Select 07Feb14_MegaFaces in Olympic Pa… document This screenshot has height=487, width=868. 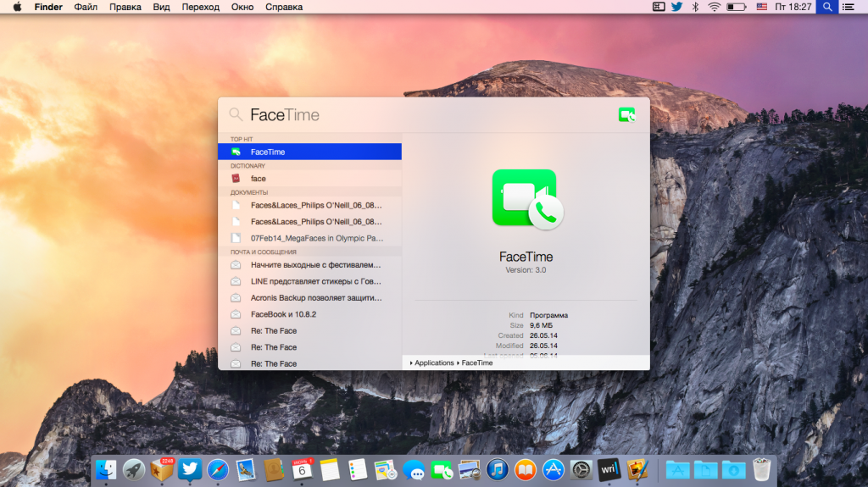click(x=309, y=238)
